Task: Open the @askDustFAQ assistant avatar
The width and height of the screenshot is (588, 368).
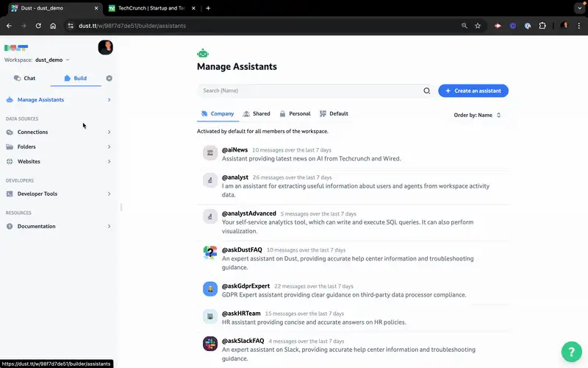Action: (x=210, y=252)
